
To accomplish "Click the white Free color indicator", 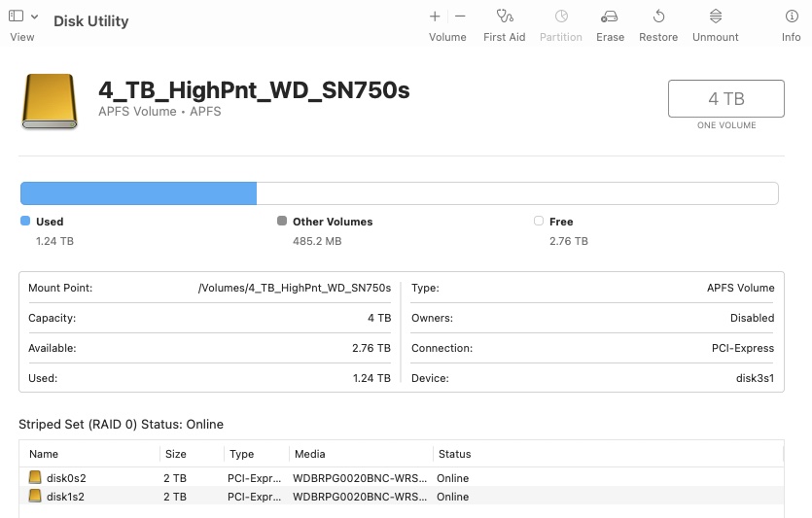I will [539, 221].
